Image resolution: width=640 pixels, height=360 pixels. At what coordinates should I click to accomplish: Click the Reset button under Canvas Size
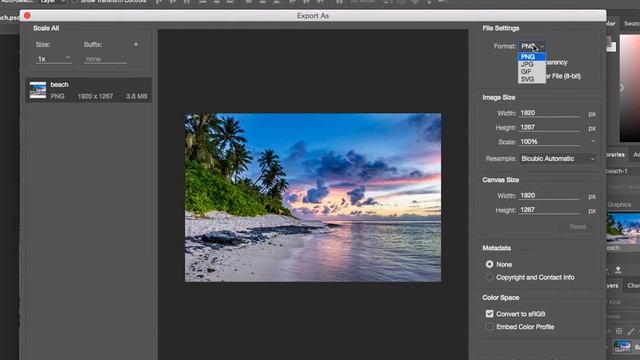coord(578,227)
